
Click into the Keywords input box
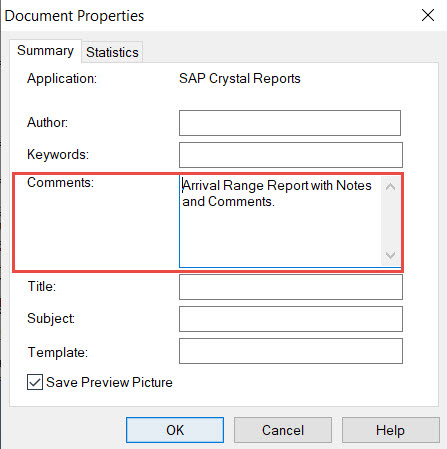point(291,155)
